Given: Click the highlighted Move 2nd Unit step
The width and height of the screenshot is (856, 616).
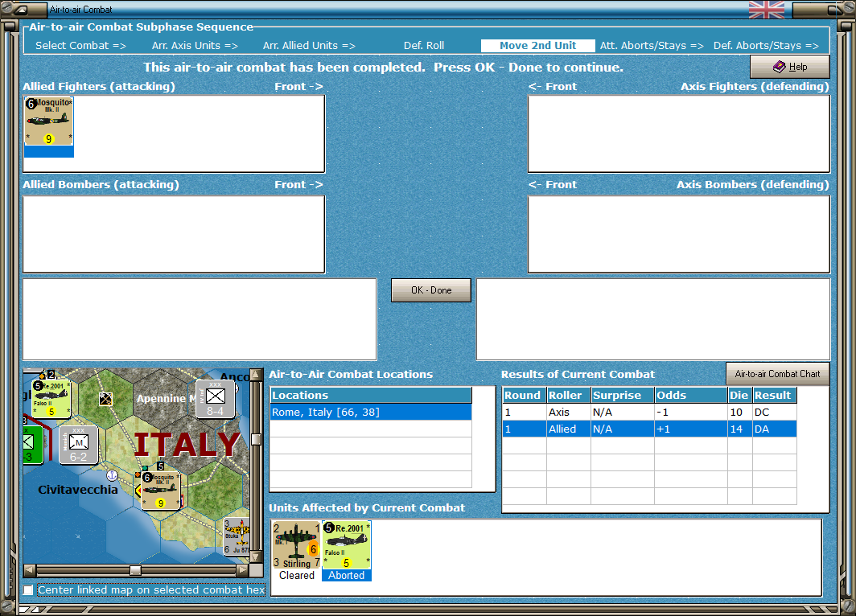Looking at the screenshot, I should pos(537,46).
